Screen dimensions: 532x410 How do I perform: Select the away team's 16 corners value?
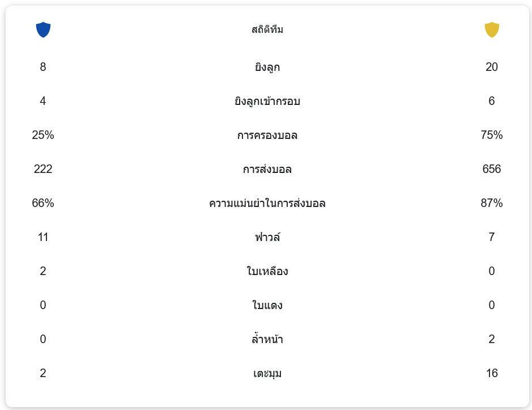[x=492, y=373]
